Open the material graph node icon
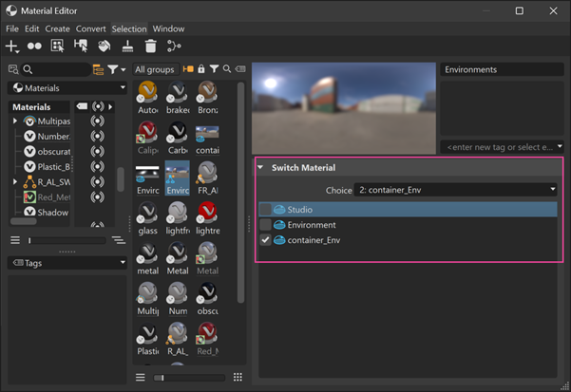 tap(174, 47)
